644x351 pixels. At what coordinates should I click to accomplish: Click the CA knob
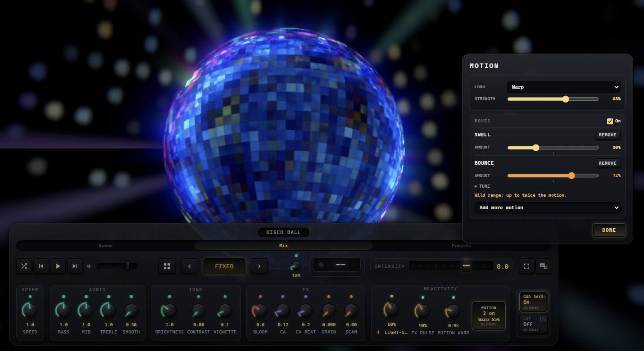(x=283, y=310)
